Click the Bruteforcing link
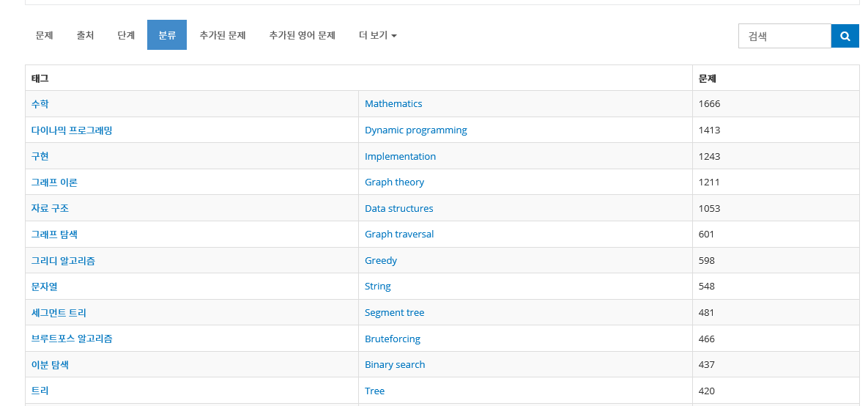Screen dimensions: 868x406 393,339
